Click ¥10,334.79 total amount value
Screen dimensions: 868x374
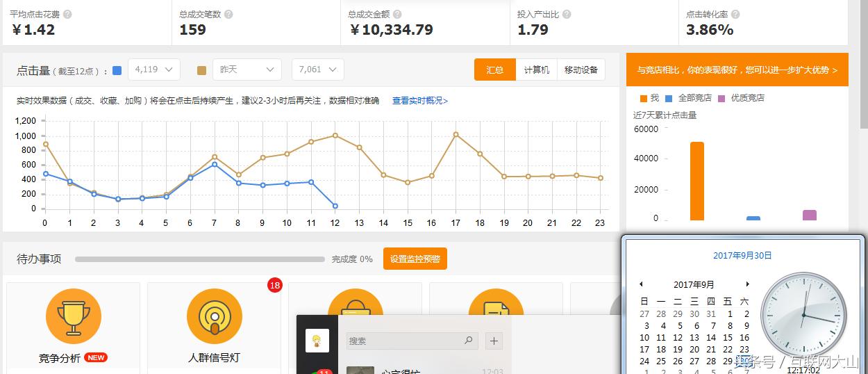point(391,30)
